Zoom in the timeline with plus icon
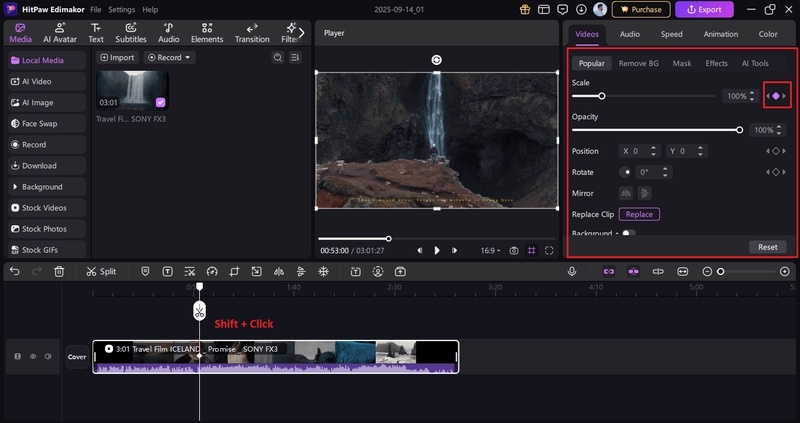 pyautogui.click(x=785, y=271)
